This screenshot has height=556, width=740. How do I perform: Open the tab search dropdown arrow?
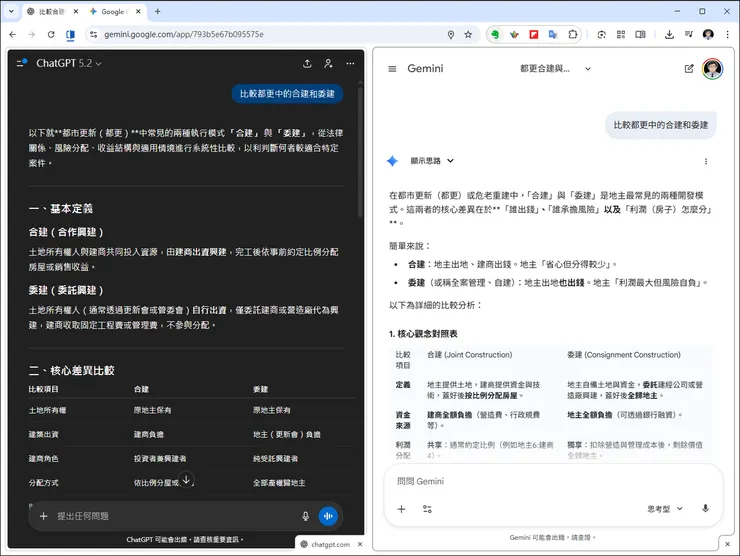(11, 11)
